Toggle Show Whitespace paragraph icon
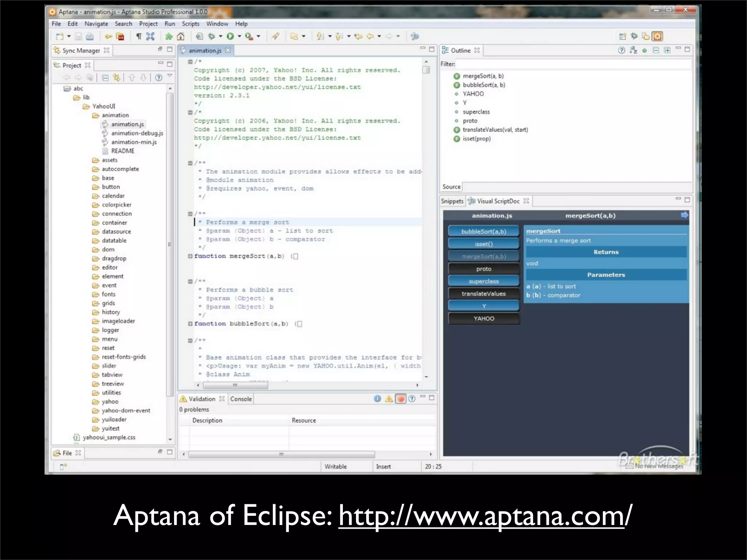Screen dimensions: 747x560 [139, 36]
